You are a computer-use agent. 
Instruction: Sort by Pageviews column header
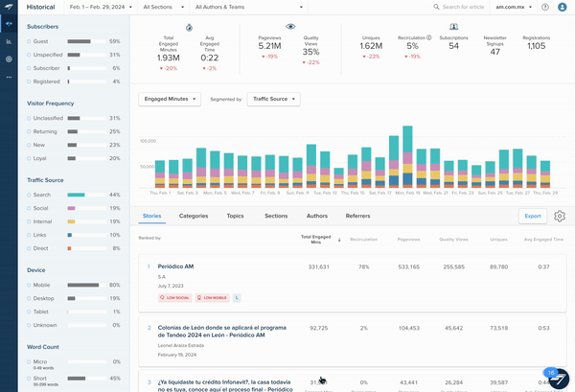409,240
